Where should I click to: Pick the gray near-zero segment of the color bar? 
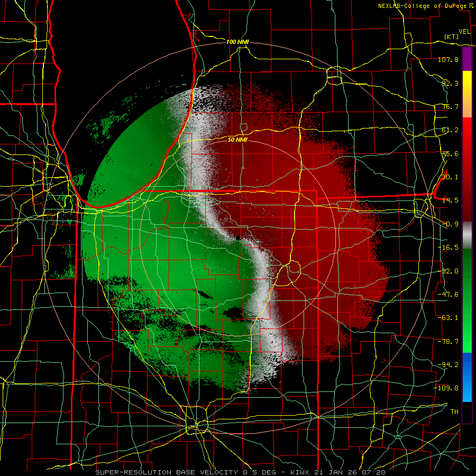coord(467,236)
